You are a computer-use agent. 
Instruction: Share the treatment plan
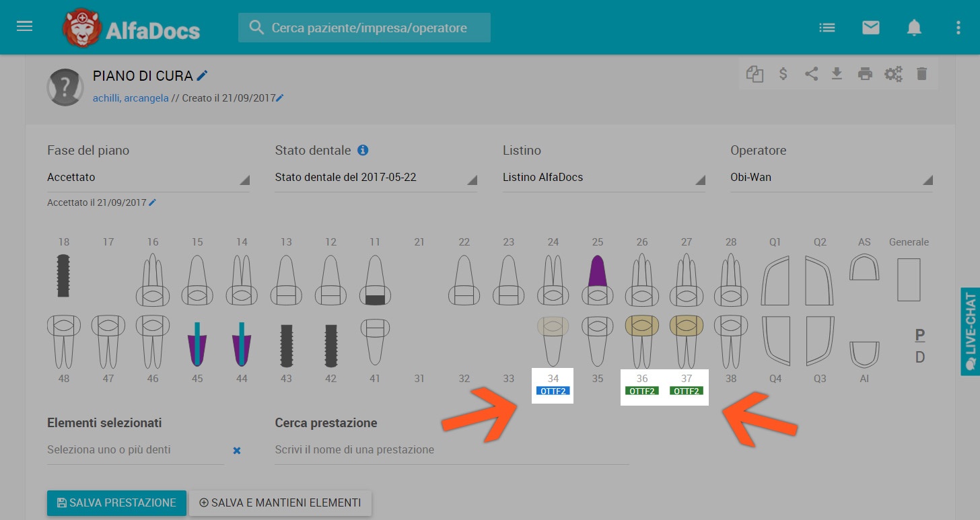[811, 74]
